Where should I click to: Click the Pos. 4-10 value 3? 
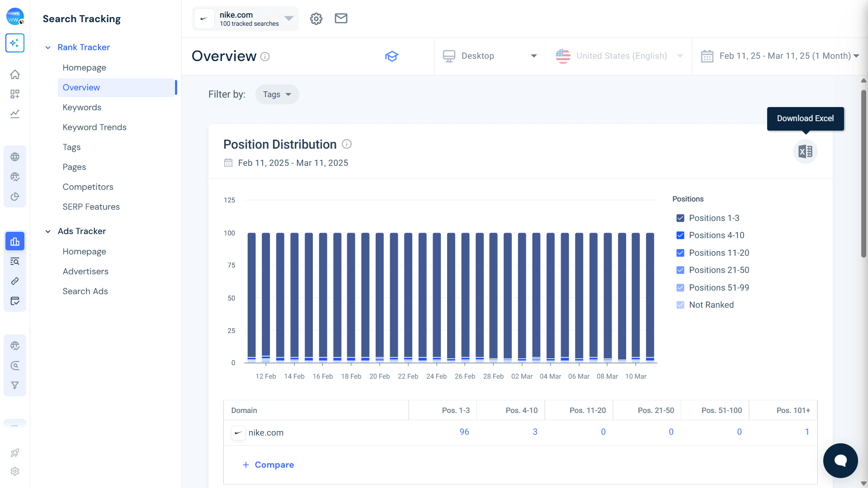point(535,432)
